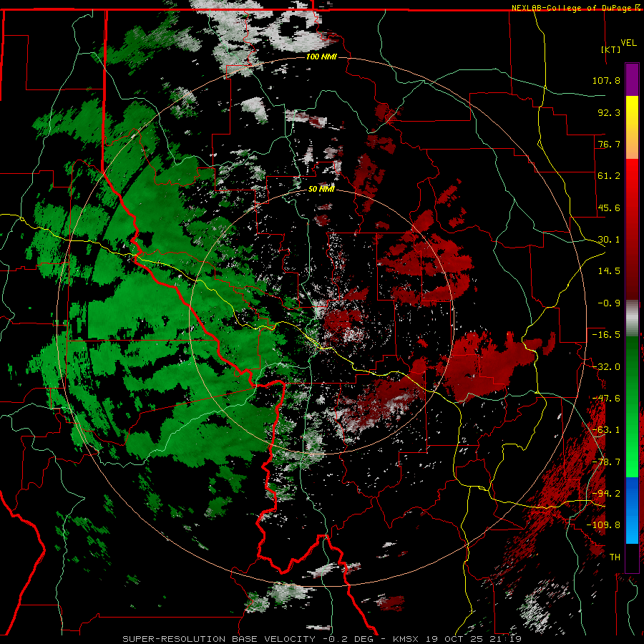Click the -78.7 scale value
The width and height of the screenshot is (644, 644).
(606, 462)
